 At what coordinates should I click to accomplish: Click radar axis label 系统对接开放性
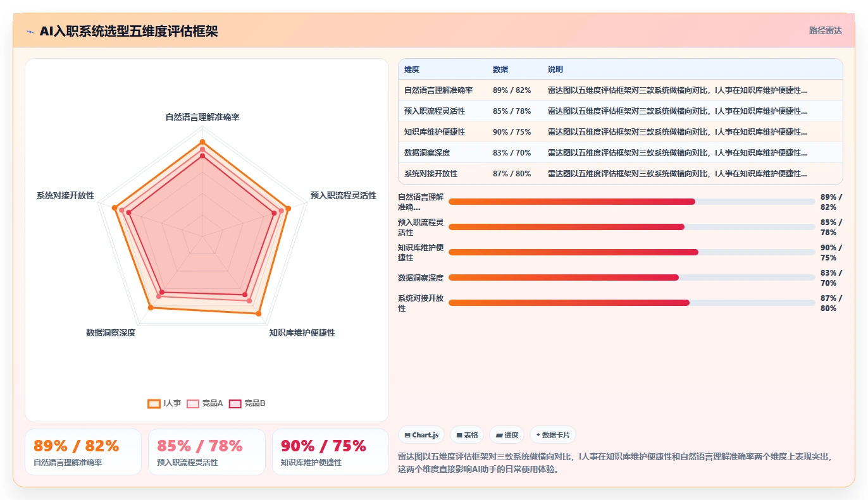click(65, 196)
